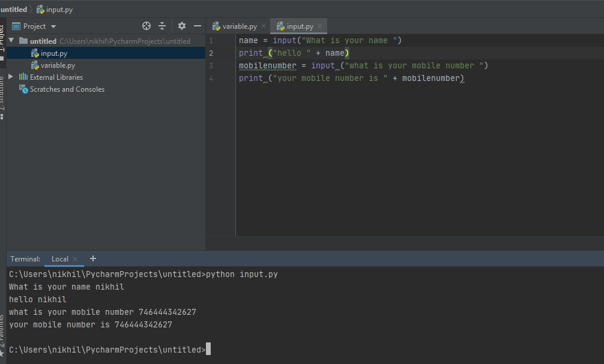The image size is (604, 364).
Task: Open Project panel settings gear
Action: pos(182,26)
